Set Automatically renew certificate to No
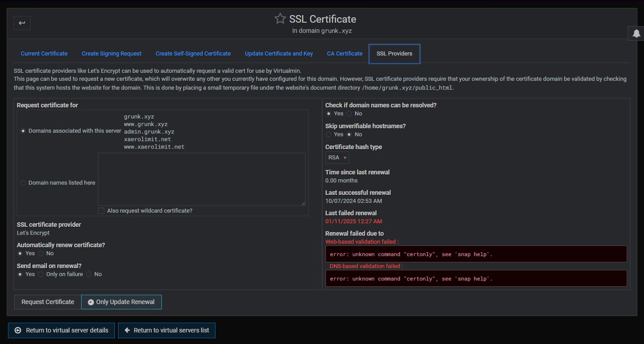This screenshot has height=344, width=644. coord(41,253)
